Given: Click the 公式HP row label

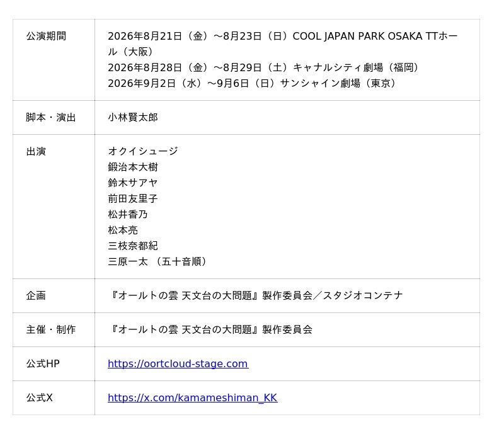Looking at the screenshot, I should 43,363.
